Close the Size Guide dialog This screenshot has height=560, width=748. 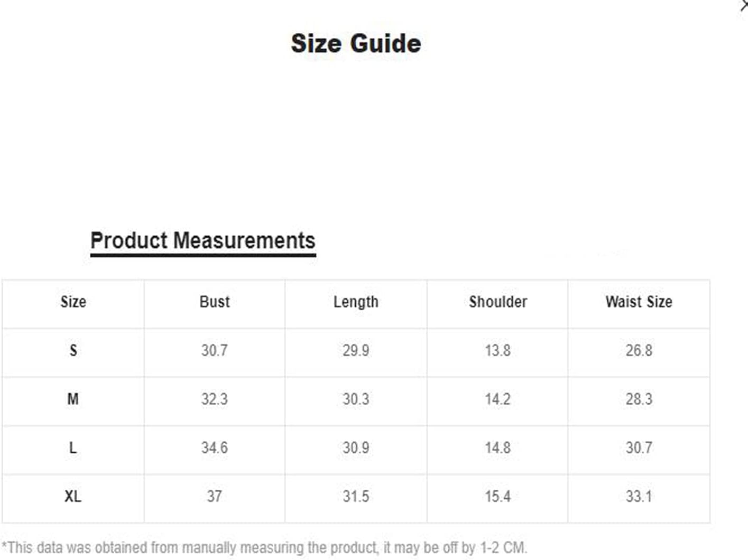(744, 5)
